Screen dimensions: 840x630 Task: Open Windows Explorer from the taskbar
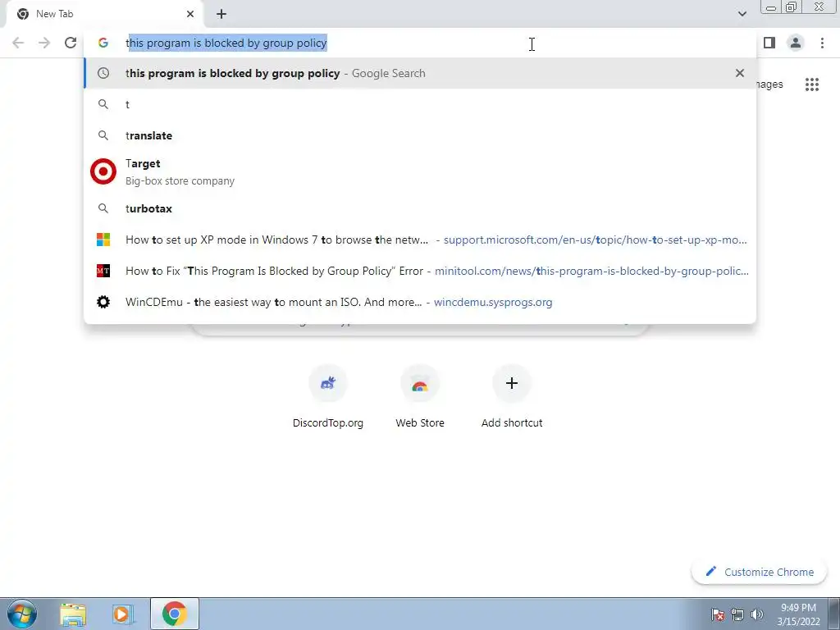73,614
